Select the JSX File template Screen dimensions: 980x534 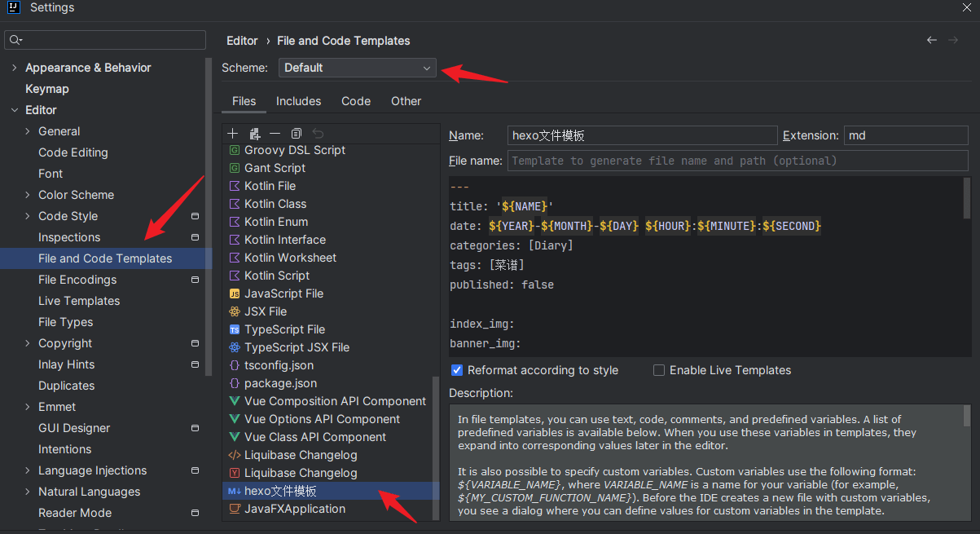(x=265, y=311)
